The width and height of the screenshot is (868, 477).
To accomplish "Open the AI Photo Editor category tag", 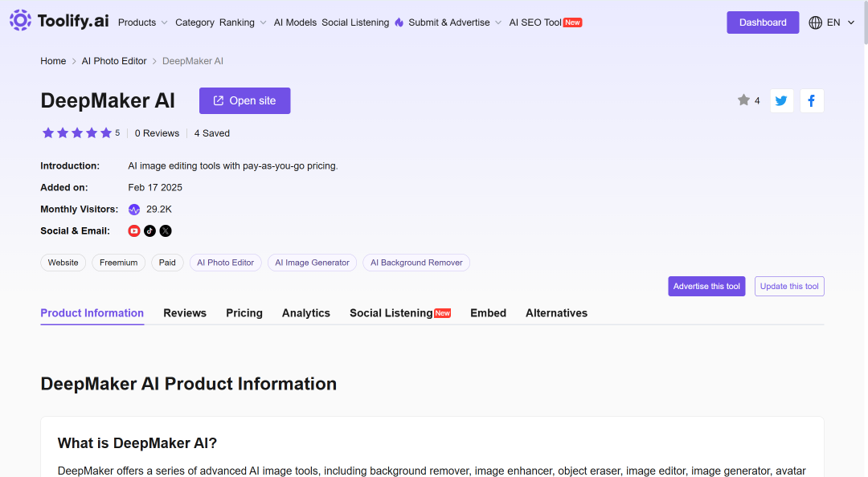I will click(225, 263).
